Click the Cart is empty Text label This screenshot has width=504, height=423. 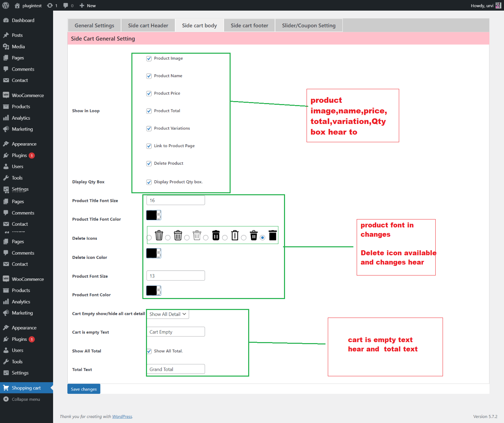tap(91, 332)
